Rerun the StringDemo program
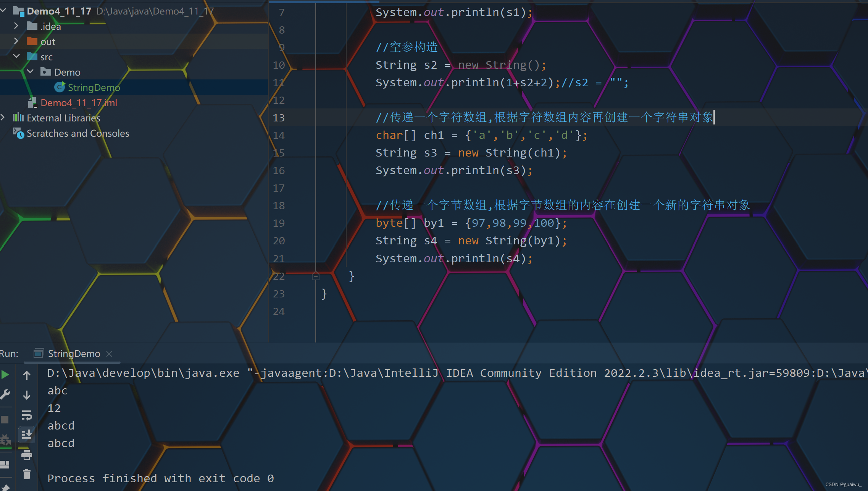The height and width of the screenshot is (491, 868). click(x=5, y=374)
